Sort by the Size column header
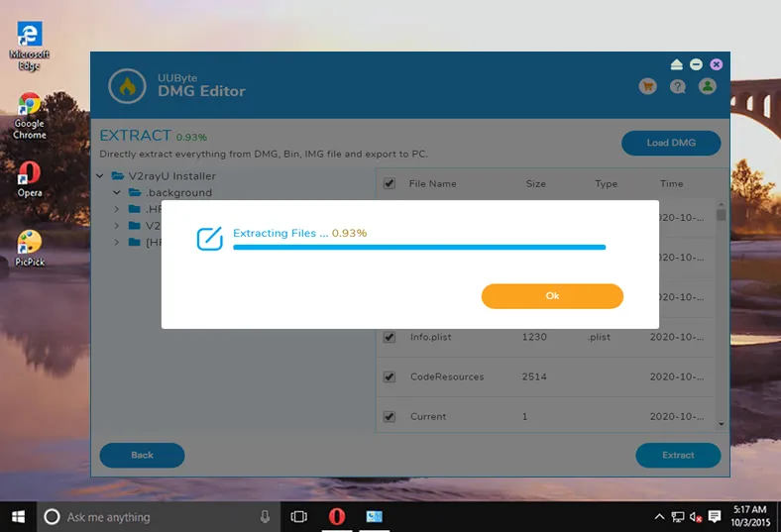 [536, 183]
